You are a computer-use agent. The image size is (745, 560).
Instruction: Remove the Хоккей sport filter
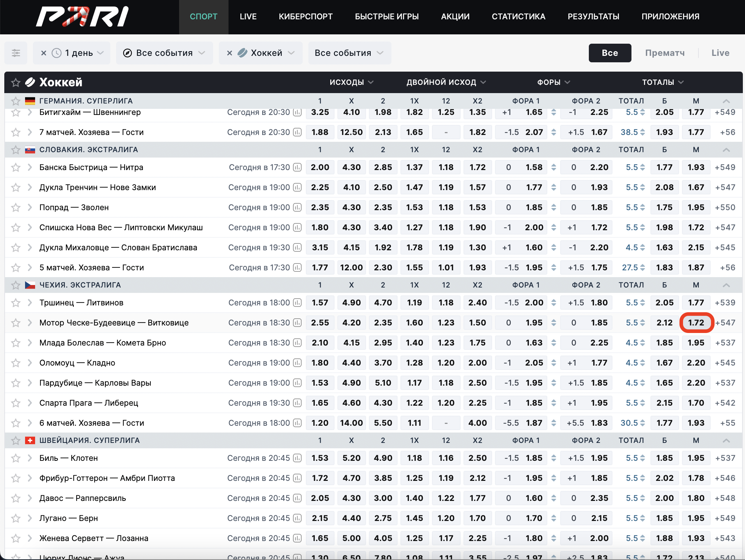pos(230,53)
